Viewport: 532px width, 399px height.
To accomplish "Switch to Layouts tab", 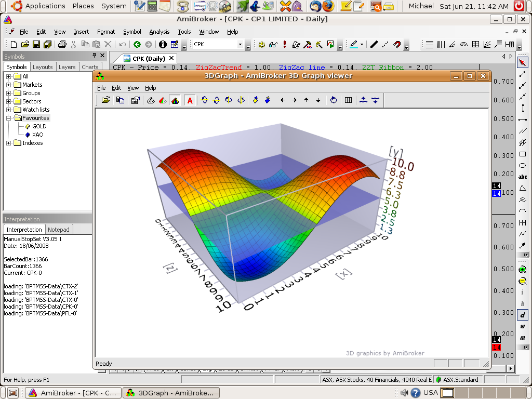I will (x=43, y=67).
